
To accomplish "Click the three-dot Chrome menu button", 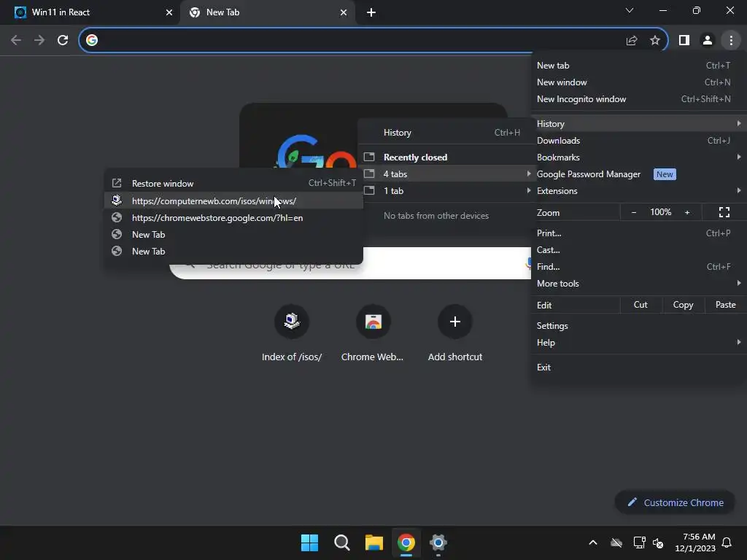I will point(731,41).
